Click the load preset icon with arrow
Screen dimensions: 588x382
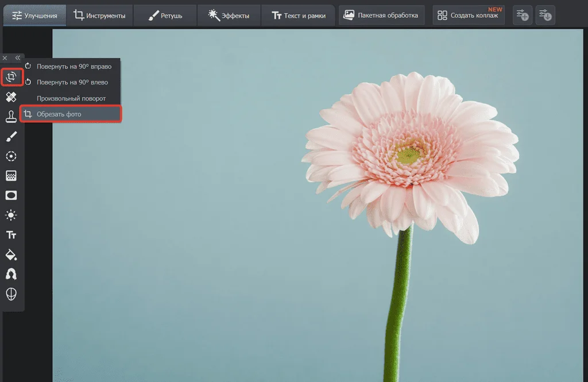pos(545,16)
